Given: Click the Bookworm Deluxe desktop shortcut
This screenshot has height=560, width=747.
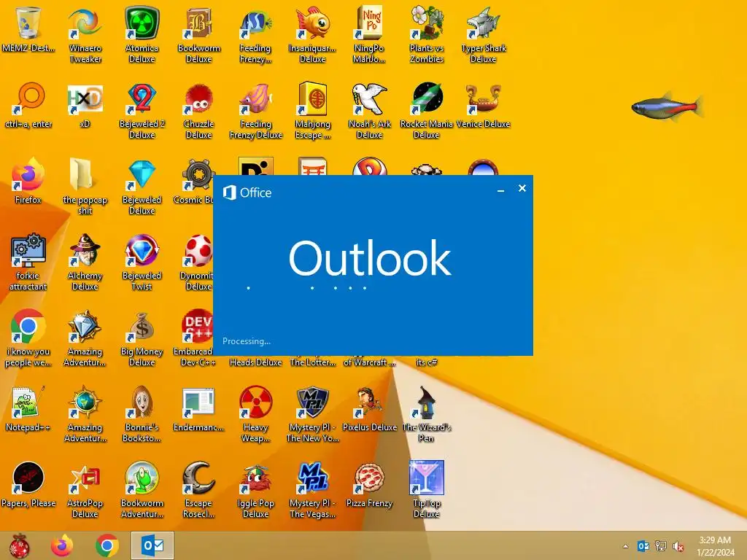Looking at the screenshot, I should 198,23.
